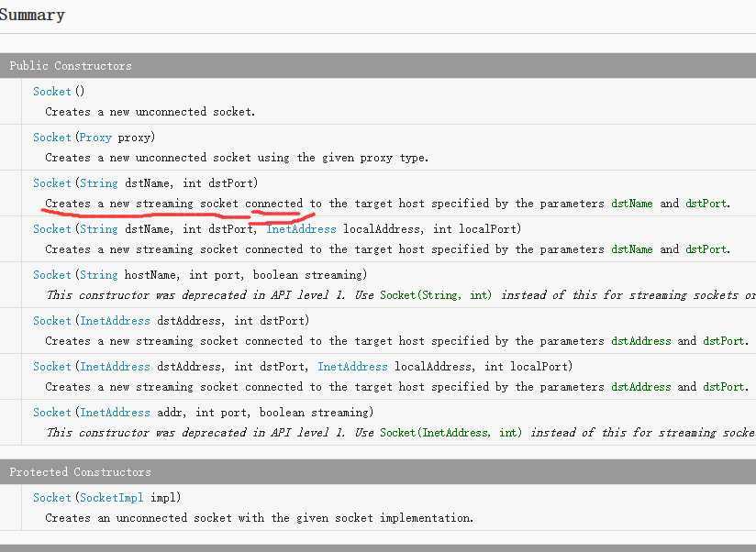The height and width of the screenshot is (552, 756).
Task: Click String type before hostName parameter
Action: pos(98,274)
